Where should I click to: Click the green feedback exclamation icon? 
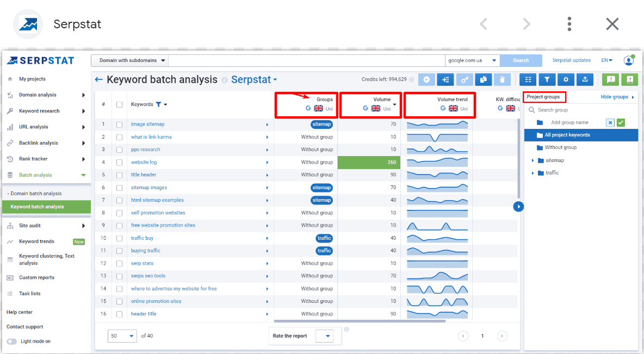[611, 80]
